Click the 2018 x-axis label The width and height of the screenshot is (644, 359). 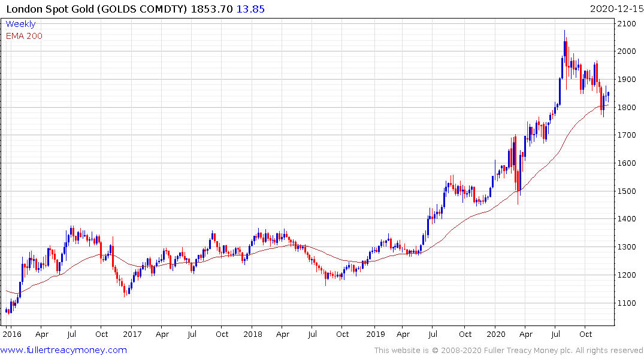[x=253, y=334]
